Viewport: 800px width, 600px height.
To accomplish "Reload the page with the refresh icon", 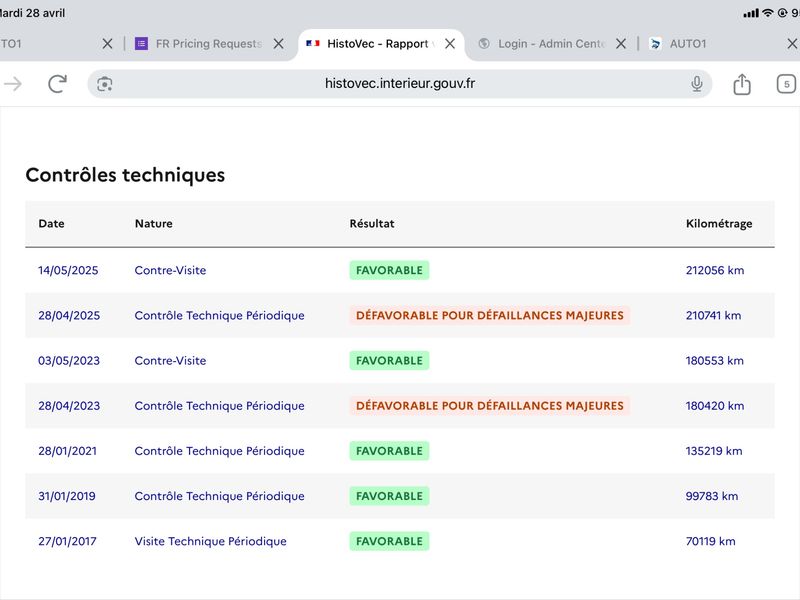I will [57, 84].
